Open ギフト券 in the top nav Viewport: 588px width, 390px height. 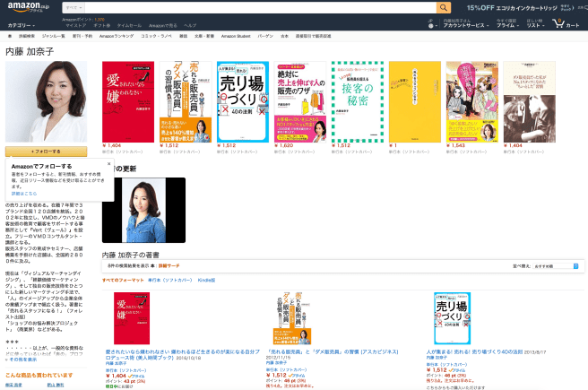point(101,25)
